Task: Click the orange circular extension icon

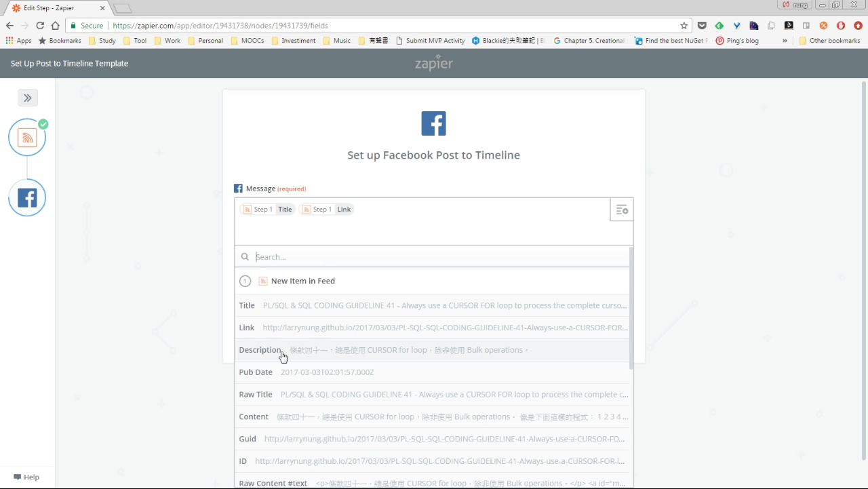Action: (823, 26)
